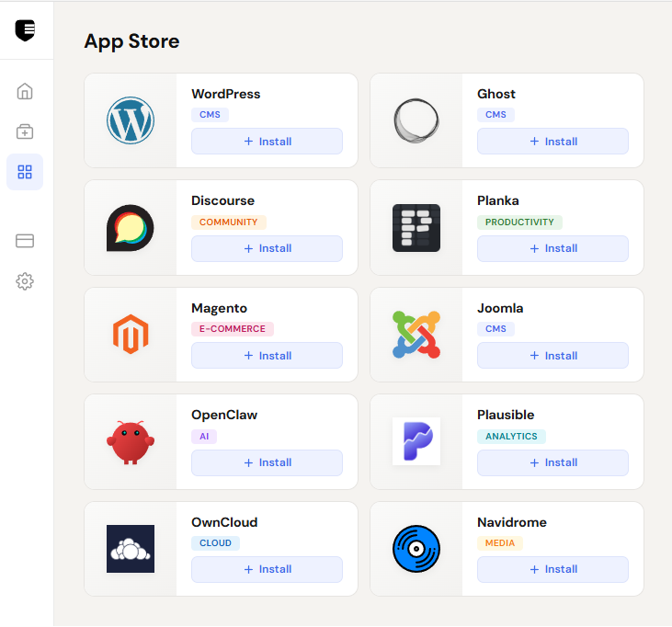Click the red OpenClaw mascot logo
672x627 pixels.
click(x=131, y=442)
